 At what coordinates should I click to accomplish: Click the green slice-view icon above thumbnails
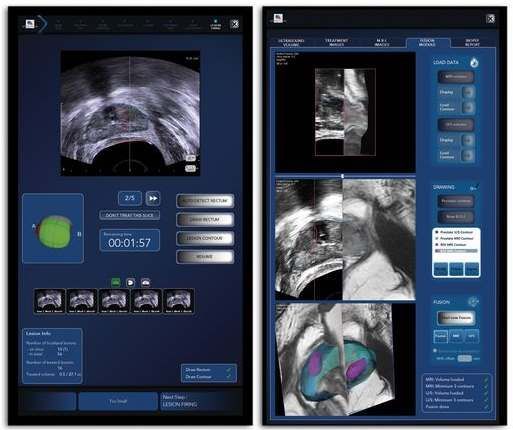point(116,283)
